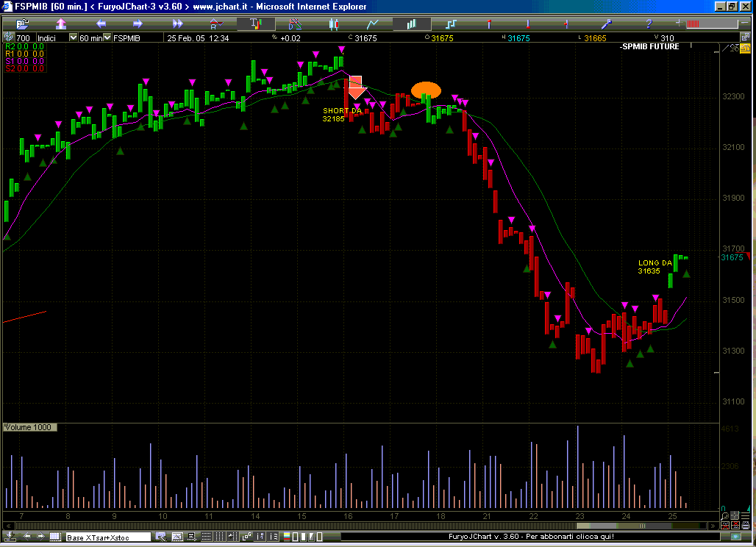Click the pink upload arrow icon
Image resolution: width=756 pixels, height=547 pixels.
(61, 24)
